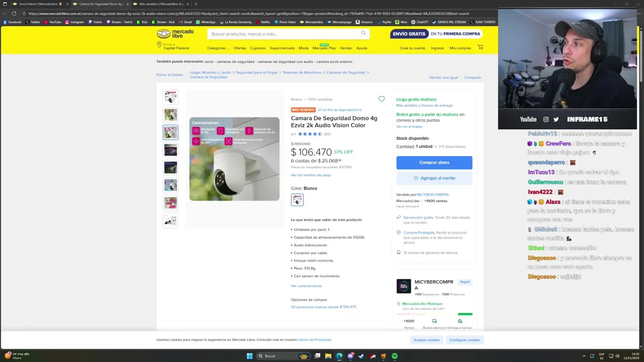This screenshot has height=362, width=644.
Task: Click the Comprar ahora button
Action: pyautogui.click(x=434, y=162)
